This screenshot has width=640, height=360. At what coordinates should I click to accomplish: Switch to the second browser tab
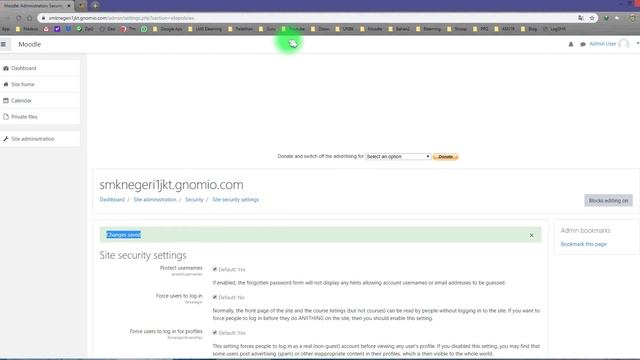[82, 6]
